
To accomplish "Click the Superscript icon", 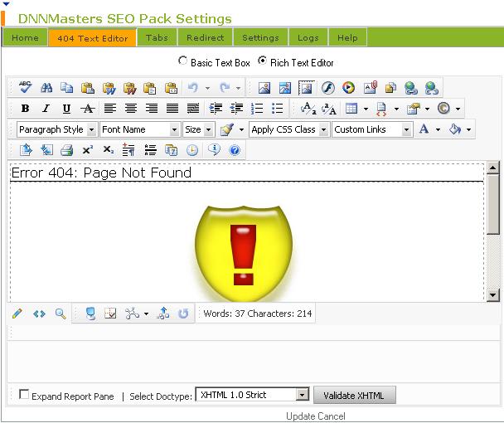I will click(87, 150).
